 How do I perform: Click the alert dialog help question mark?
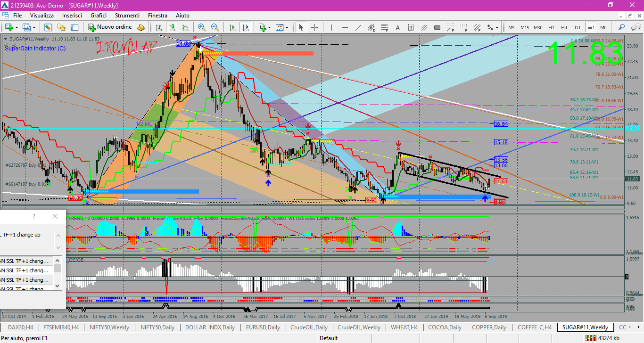pyautogui.click(x=33, y=216)
